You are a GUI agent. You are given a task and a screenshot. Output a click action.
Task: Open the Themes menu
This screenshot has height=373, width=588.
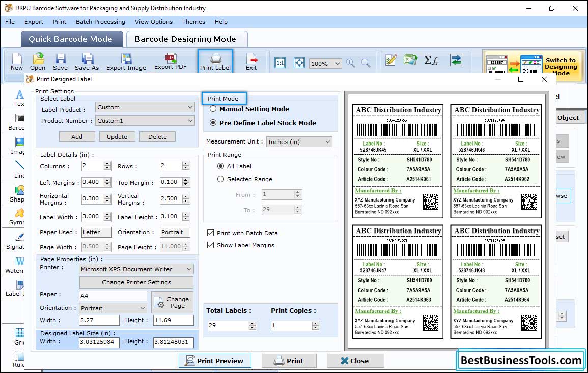[193, 22]
